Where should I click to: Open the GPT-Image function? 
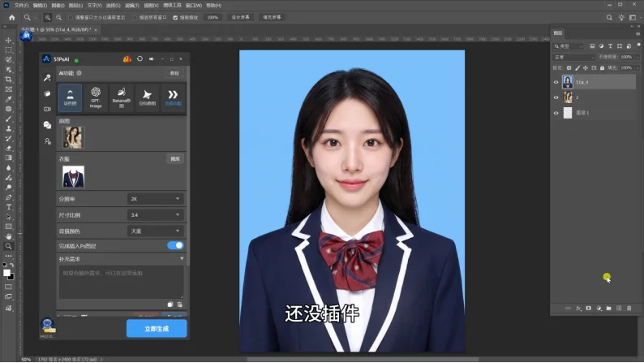click(x=96, y=97)
